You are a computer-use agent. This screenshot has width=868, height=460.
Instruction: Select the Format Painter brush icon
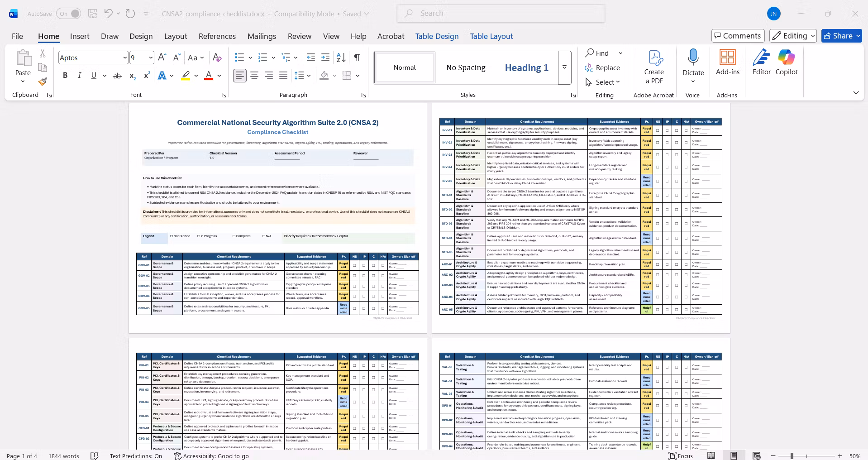[x=43, y=81]
